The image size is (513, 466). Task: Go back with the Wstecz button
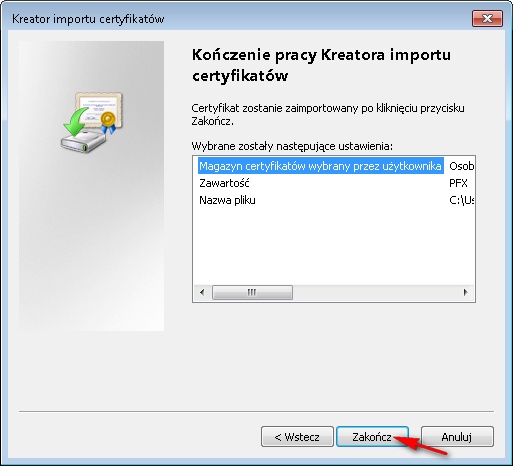(297, 436)
